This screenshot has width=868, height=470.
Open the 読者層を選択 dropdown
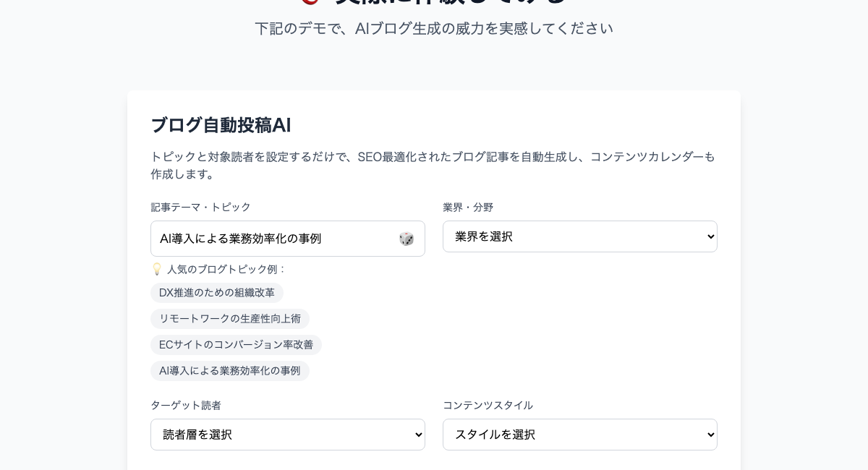point(286,435)
